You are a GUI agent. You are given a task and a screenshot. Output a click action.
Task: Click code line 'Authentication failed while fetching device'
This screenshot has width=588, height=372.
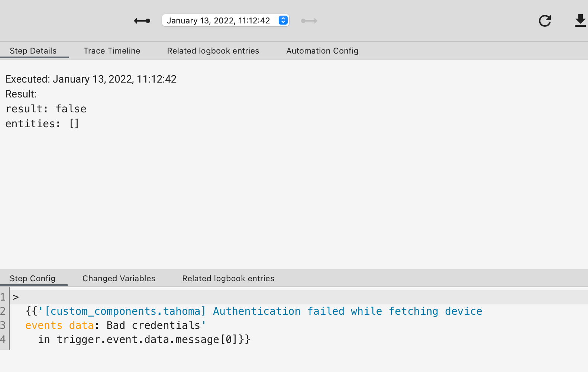[x=253, y=311]
